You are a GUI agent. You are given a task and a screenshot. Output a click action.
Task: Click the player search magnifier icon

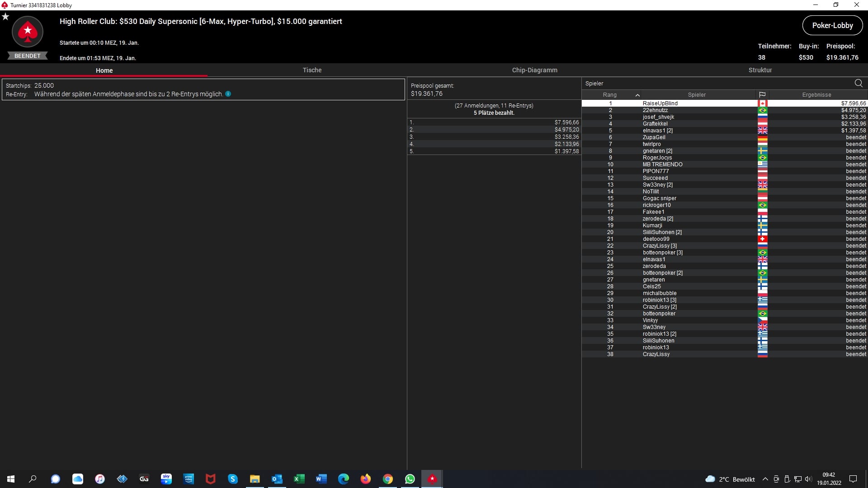(859, 83)
